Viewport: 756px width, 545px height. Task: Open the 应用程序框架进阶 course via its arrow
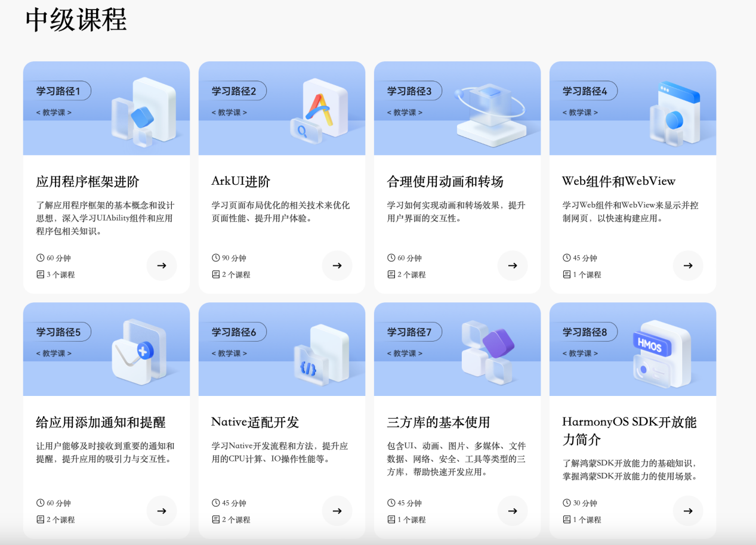pyautogui.click(x=162, y=266)
